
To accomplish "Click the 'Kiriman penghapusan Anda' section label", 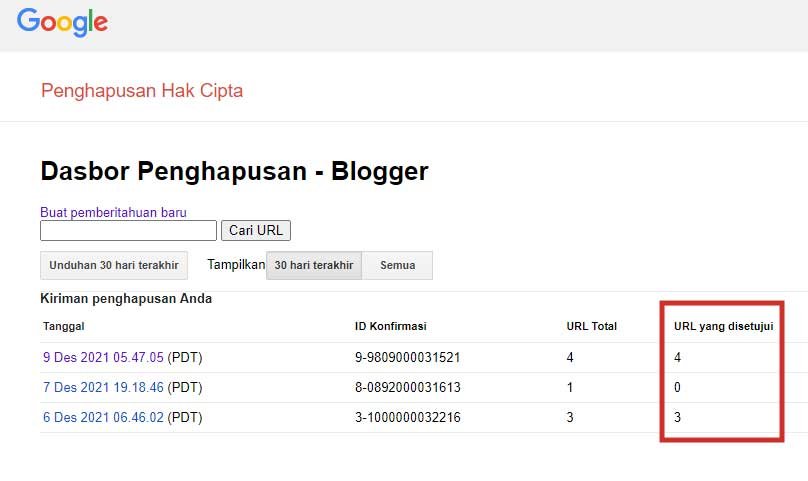I will click(x=126, y=299).
